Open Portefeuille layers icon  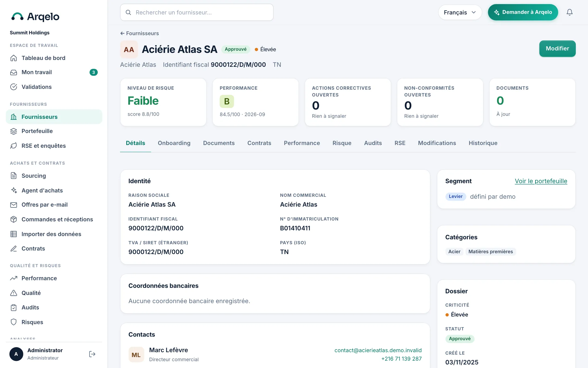click(x=14, y=131)
